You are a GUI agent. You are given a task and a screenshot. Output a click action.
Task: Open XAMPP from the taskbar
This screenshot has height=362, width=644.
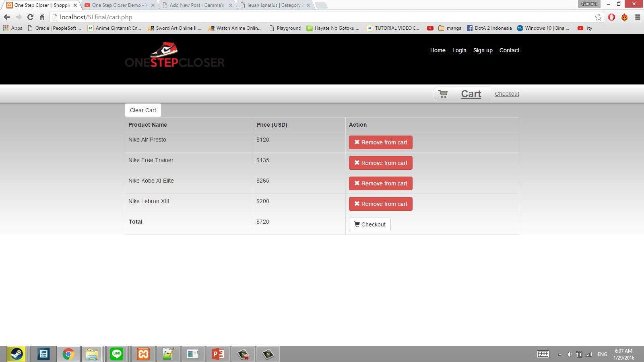[143, 354]
